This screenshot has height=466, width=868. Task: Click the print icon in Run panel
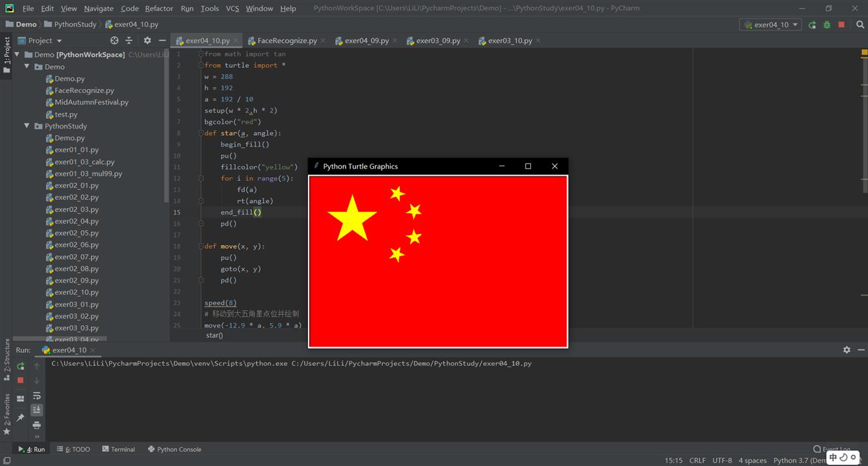(37, 425)
